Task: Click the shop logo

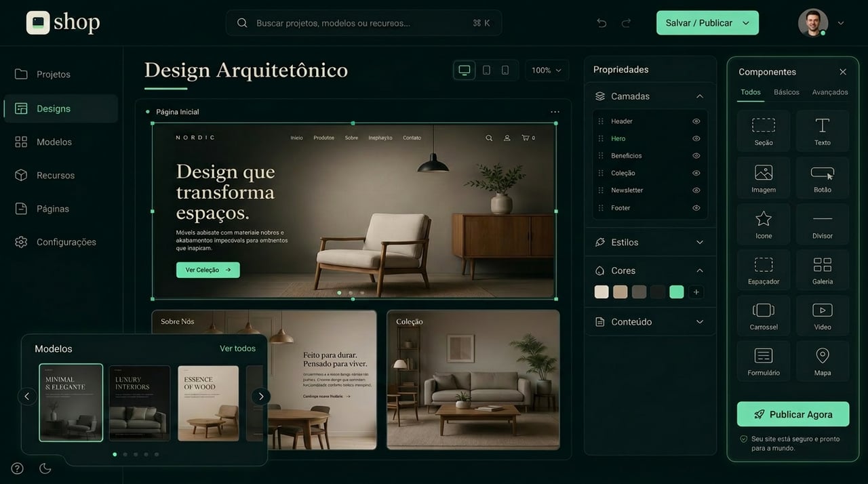Action: 63,22
